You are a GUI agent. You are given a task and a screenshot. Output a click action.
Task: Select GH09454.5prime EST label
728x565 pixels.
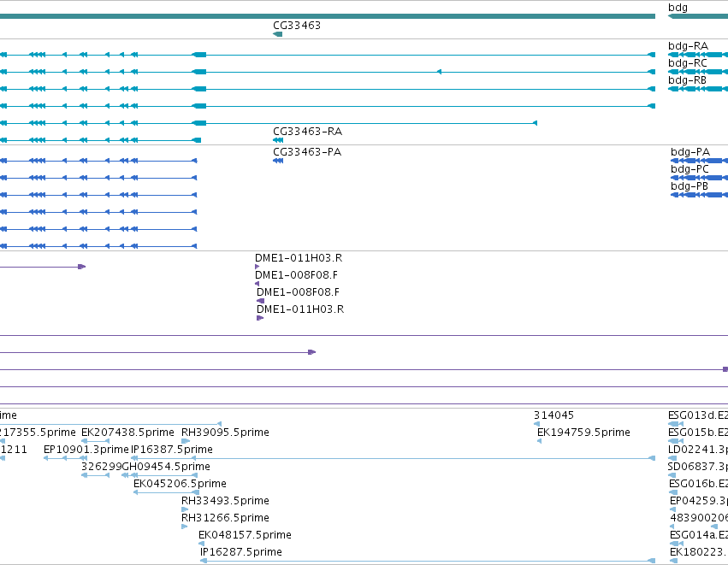[x=166, y=467]
